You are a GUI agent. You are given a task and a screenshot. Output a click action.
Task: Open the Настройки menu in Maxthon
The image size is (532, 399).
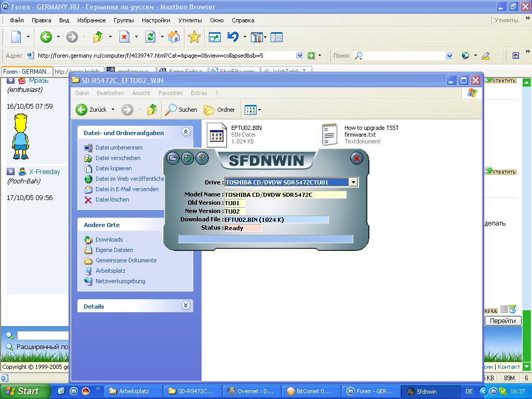(156, 20)
